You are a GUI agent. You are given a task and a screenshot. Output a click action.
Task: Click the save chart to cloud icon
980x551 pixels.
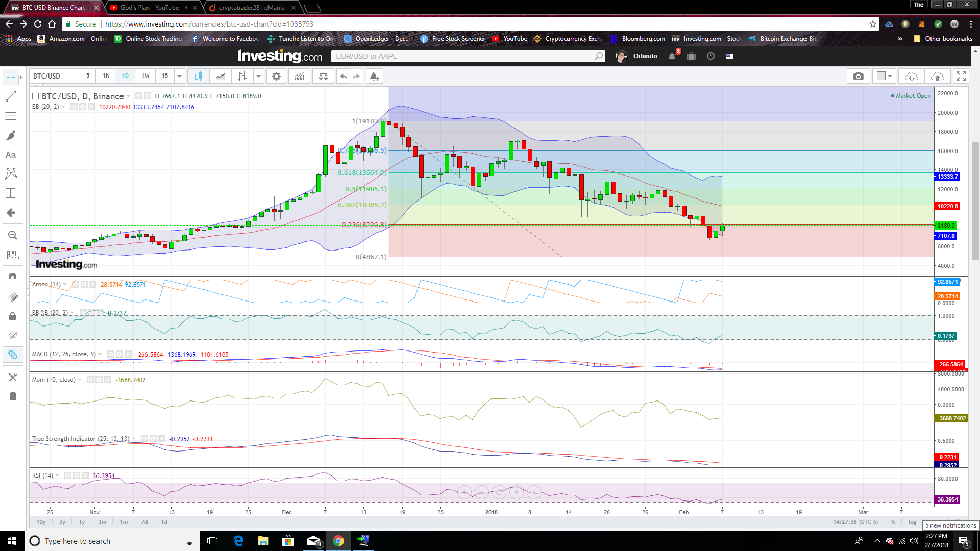[x=937, y=76]
